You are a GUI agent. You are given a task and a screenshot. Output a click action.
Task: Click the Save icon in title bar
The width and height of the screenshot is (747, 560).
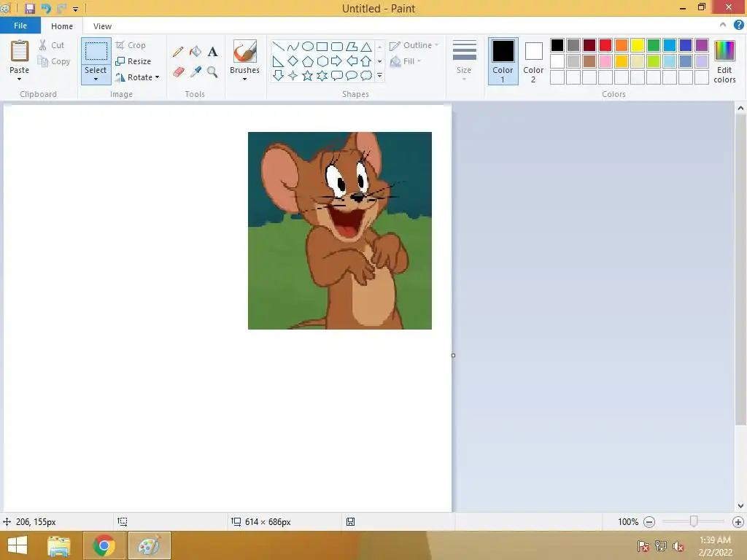pyautogui.click(x=29, y=9)
